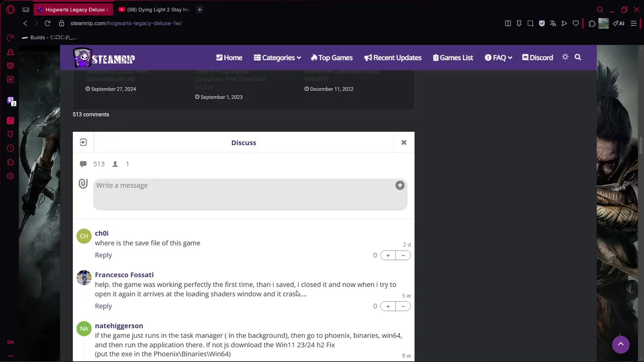Attach a file with the paperclip icon
644x362 pixels.
point(83,184)
